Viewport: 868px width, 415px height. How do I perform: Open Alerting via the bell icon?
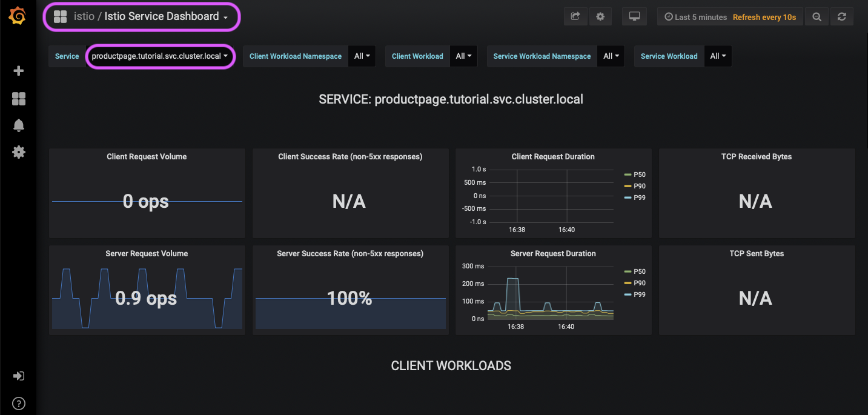tap(18, 125)
